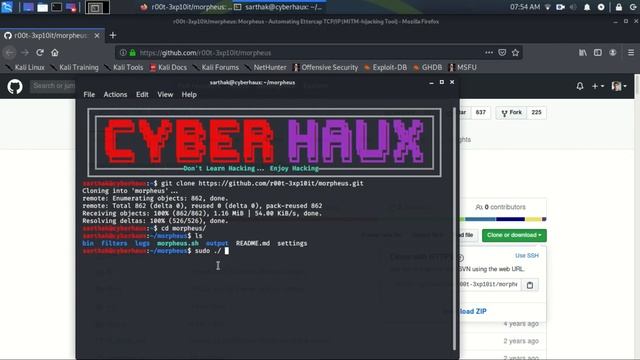The image size is (640, 360).
Task: Go forward in Firefox history
Action: 25,53
